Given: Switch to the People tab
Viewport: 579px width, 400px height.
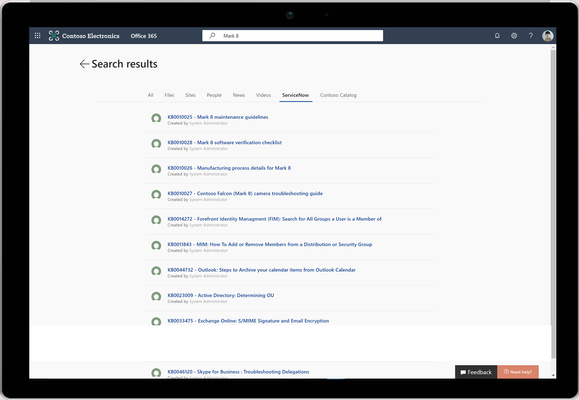Looking at the screenshot, I should click(x=214, y=95).
